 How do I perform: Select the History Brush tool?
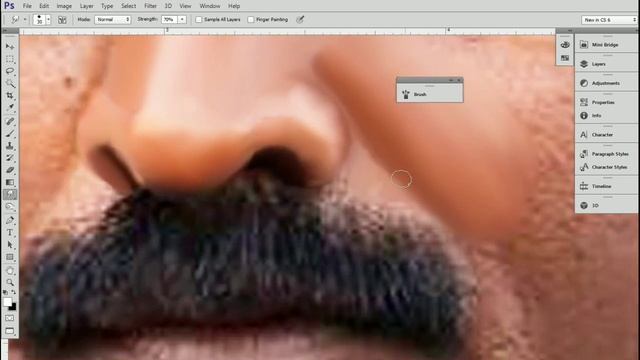(x=10, y=158)
